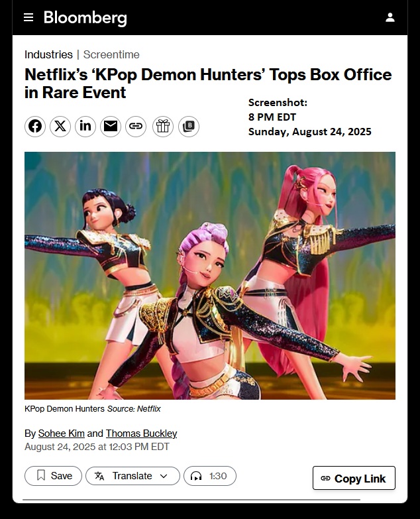Screen dimensions: 420x519
Task: Click the Translate dropdown chevron arrow
Action: point(164,476)
